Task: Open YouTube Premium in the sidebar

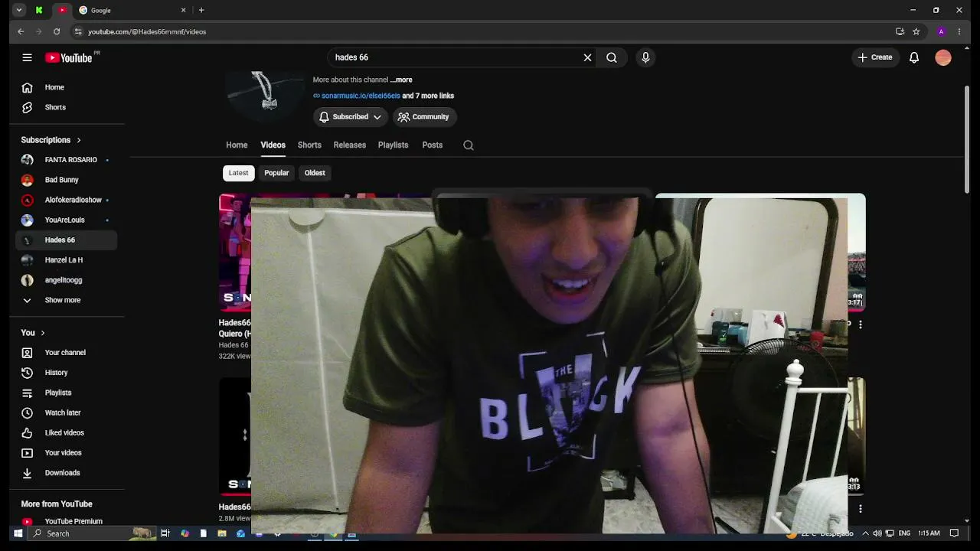Action: tap(66, 521)
